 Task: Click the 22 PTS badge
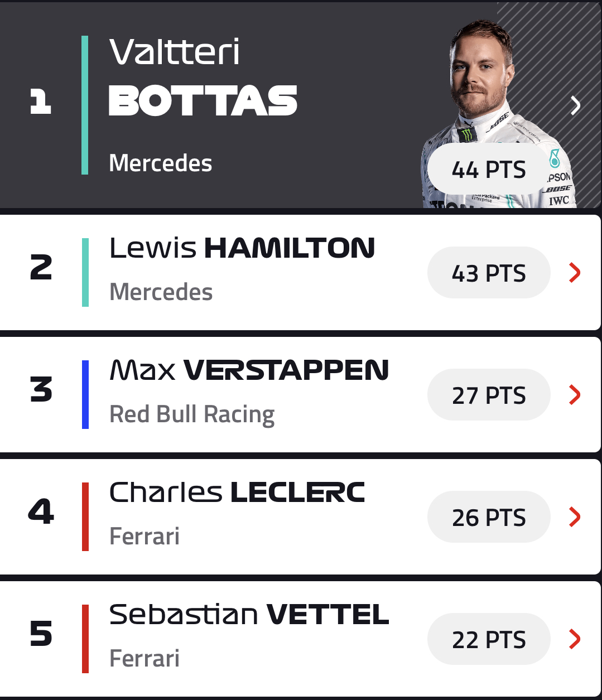[x=489, y=639]
